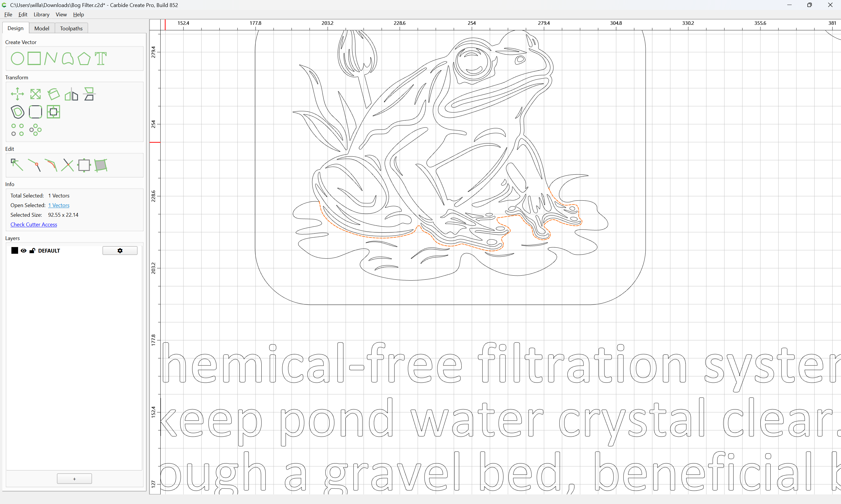This screenshot has height=504, width=841.
Task: Click the DEFAULT layer black color swatch
Action: point(15,251)
